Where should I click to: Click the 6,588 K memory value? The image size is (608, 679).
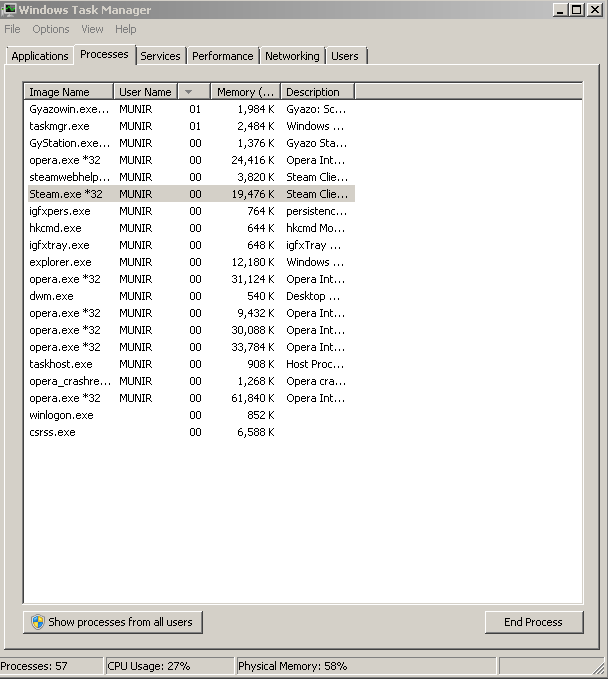255,432
